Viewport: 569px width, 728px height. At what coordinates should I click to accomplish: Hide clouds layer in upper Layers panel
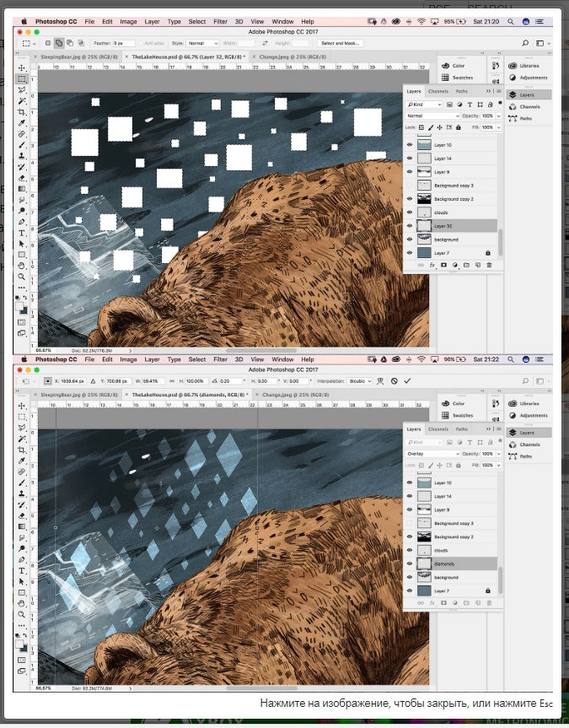click(x=410, y=213)
